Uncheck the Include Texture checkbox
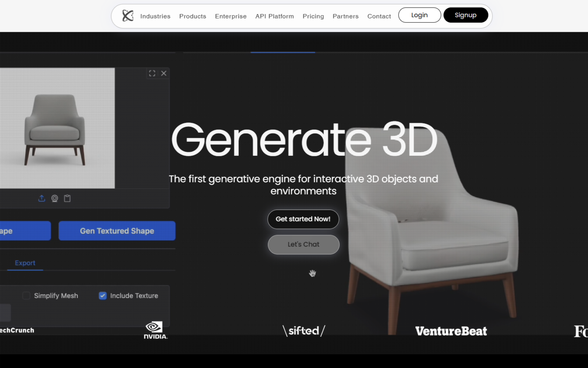 pyautogui.click(x=103, y=296)
